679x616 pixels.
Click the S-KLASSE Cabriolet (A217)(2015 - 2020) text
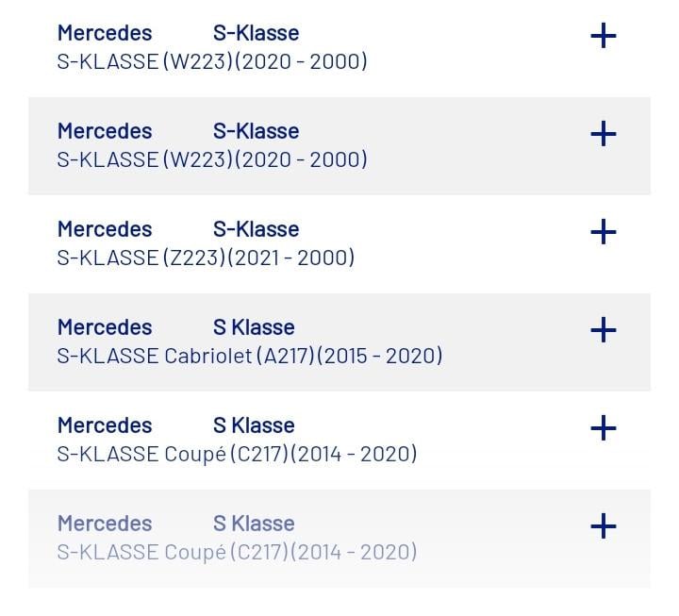(250, 356)
